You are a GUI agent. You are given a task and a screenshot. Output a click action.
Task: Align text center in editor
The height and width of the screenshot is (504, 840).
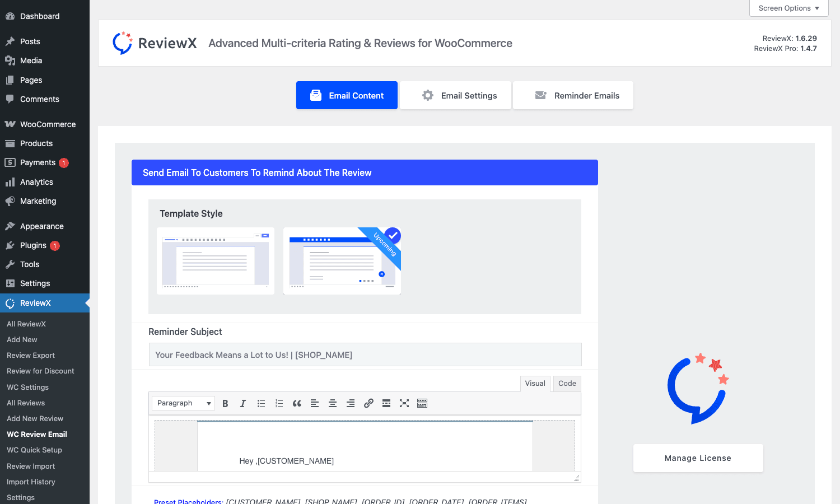coord(333,403)
